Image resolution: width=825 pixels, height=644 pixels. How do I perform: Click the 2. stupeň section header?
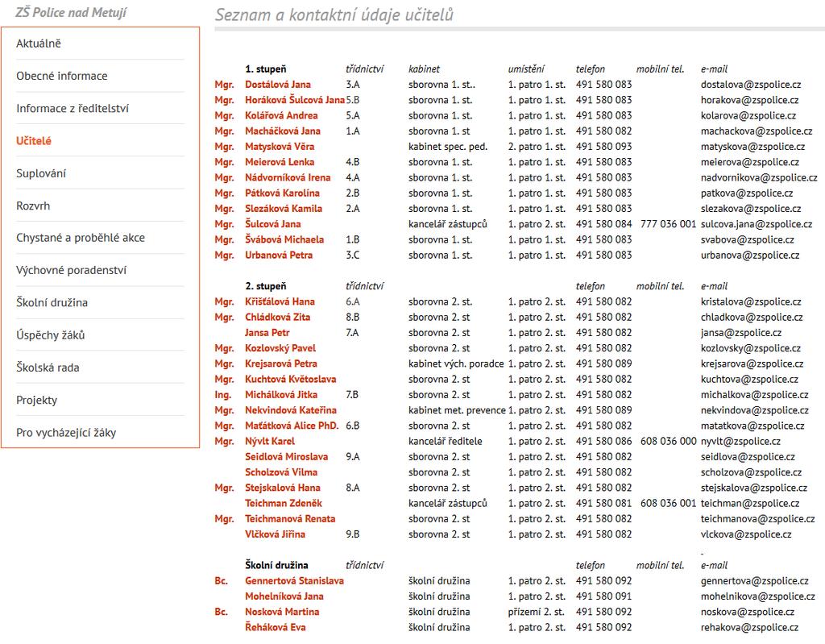point(266,286)
